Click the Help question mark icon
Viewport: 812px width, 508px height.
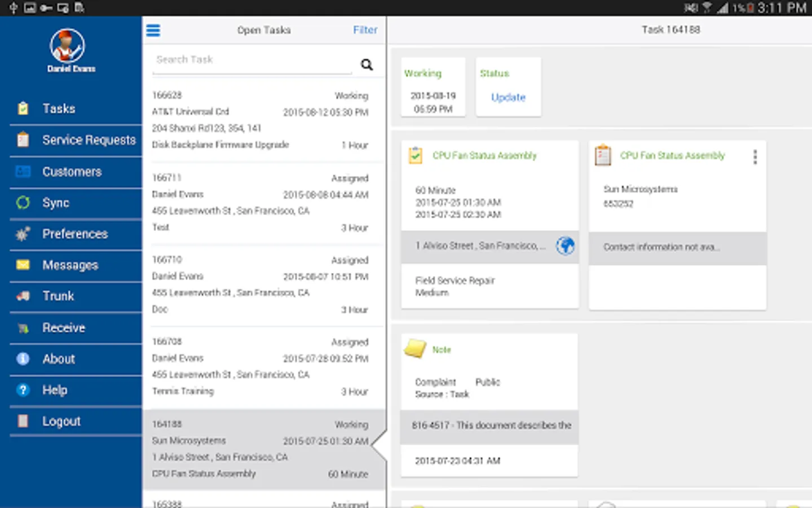coord(23,390)
